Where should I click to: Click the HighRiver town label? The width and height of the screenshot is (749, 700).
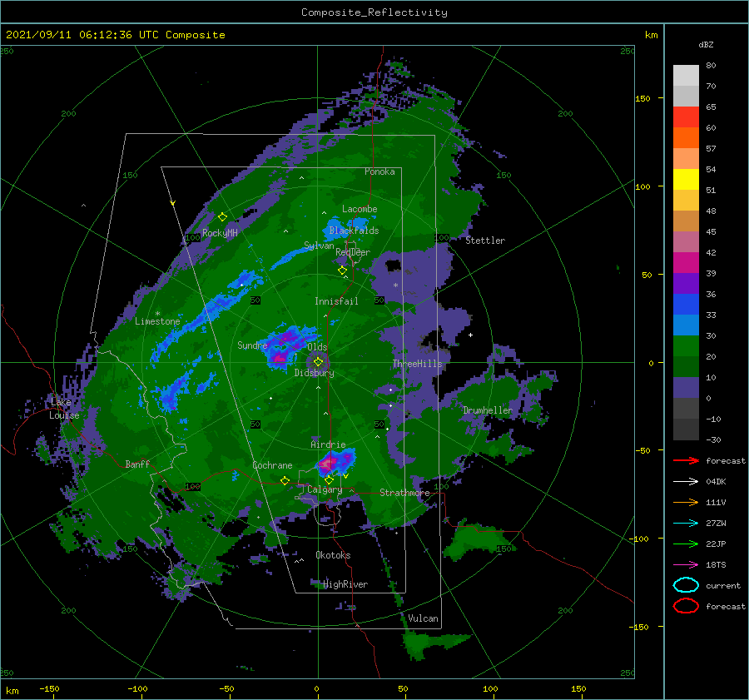pyautogui.click(x=345, y=584)
